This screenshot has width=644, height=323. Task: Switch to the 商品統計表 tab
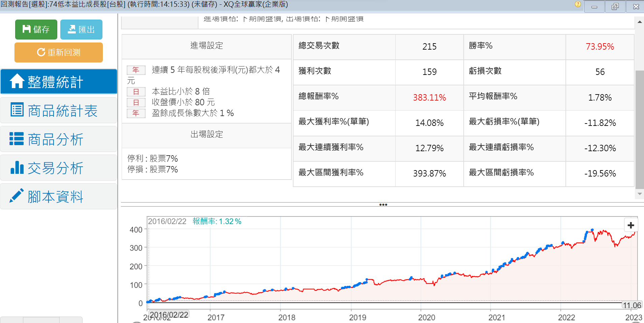(x=59, y=110)
